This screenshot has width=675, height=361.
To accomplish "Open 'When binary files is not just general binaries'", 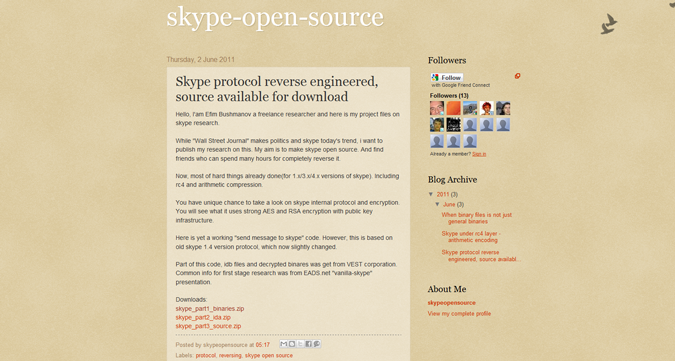I will (477, 218).
